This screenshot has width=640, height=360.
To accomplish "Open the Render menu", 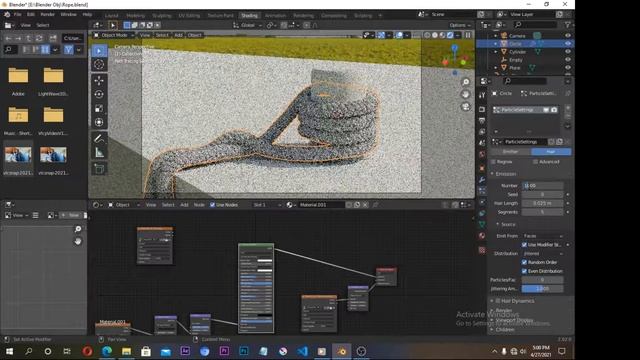I will tap(47, 15).
